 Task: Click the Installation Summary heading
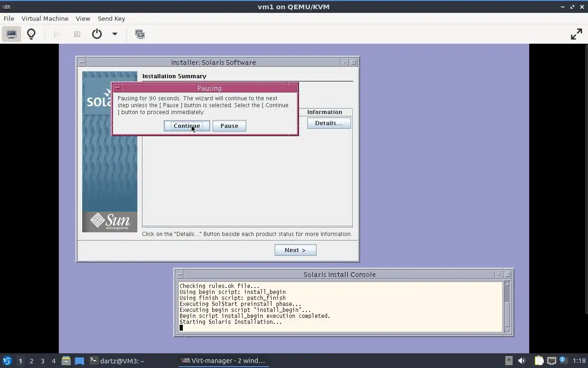click(x=174, y=76)
